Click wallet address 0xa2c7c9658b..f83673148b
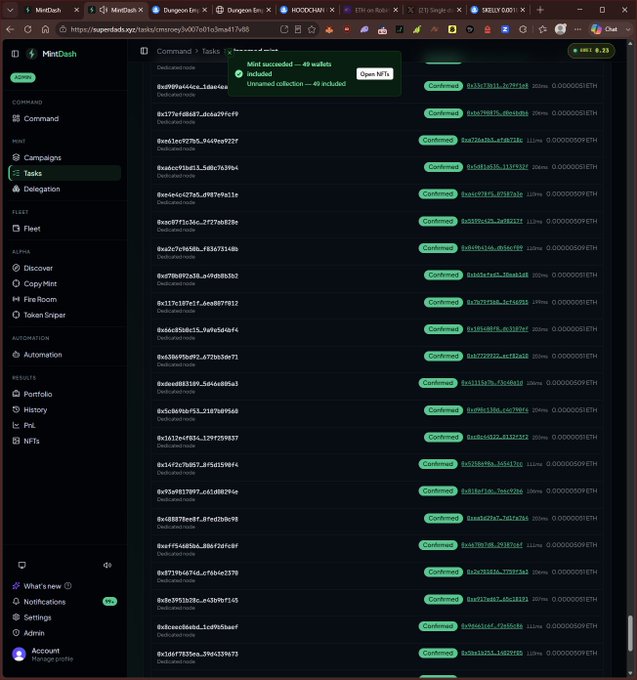 point(197,249)
